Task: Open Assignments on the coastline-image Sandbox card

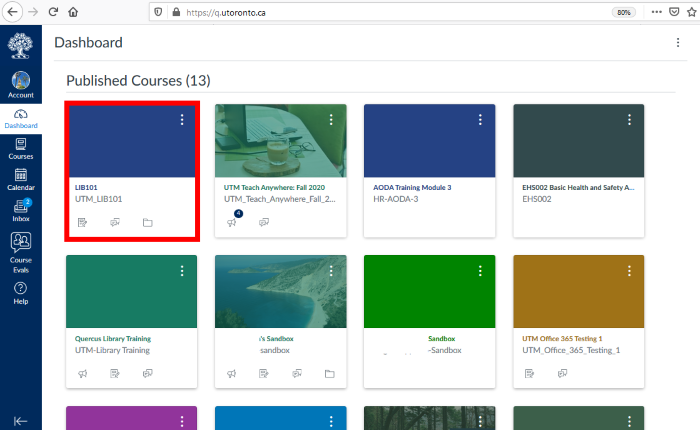Action: (x=264, y=373)
